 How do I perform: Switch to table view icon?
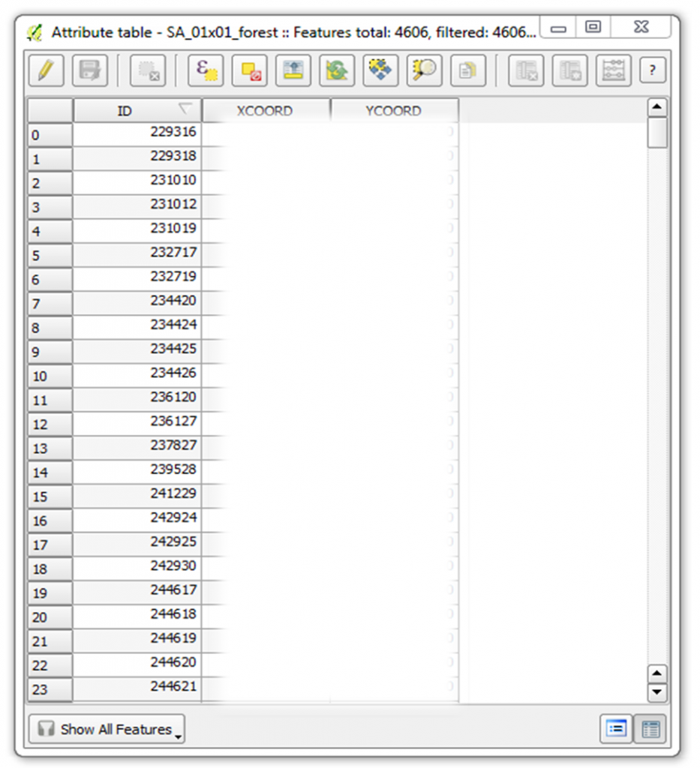[650, 729]
